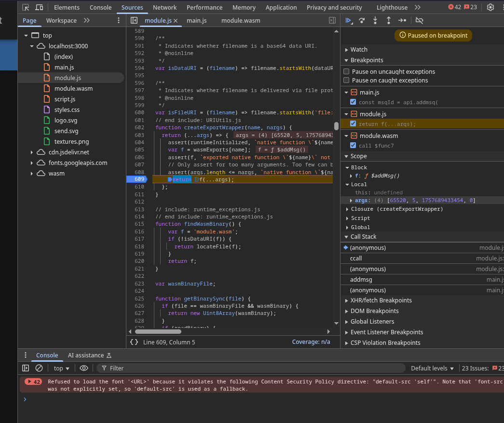Show more DevTools tabs chevron

tap(418, 7)
